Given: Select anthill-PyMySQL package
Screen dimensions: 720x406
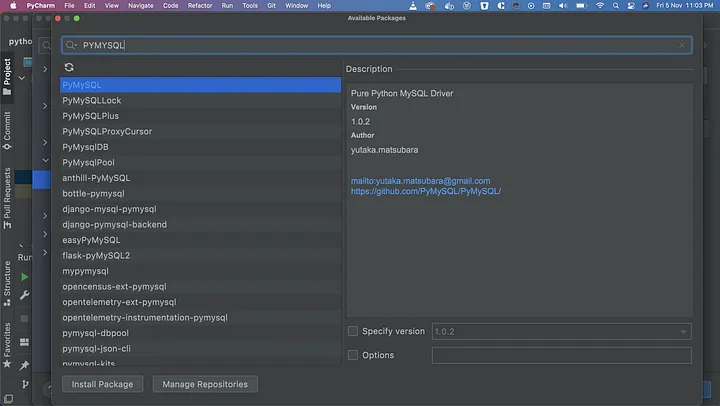Looking at the screenshot, I should pyautogui.click(x=200, y=178).
